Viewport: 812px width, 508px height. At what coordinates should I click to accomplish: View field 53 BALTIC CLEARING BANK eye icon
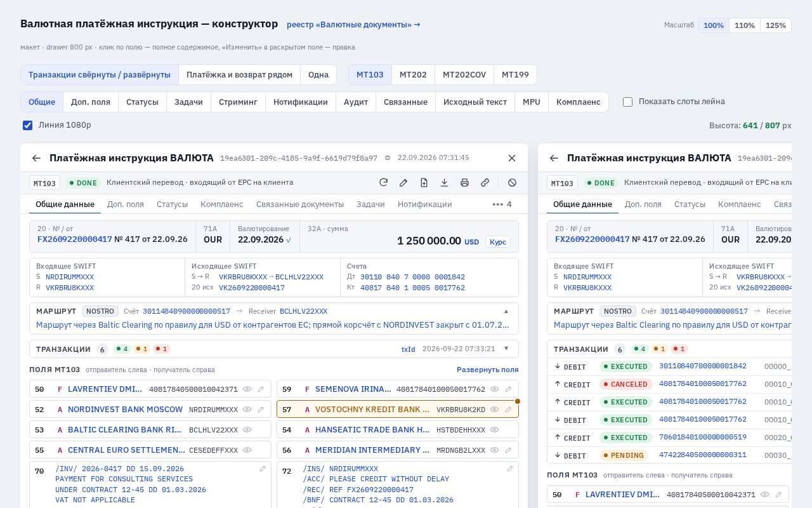click(247, 430)
